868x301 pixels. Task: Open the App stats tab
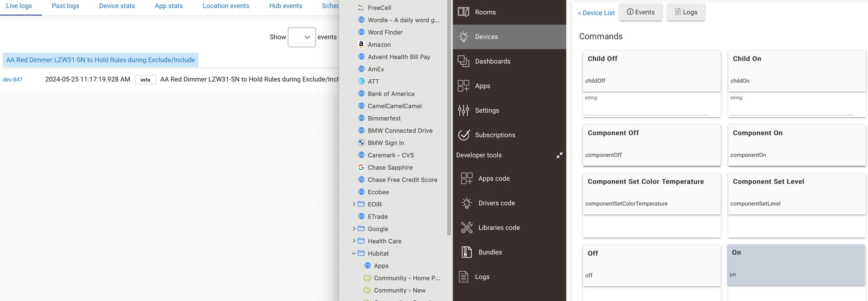pyautogui.click(x=169, y=6)
